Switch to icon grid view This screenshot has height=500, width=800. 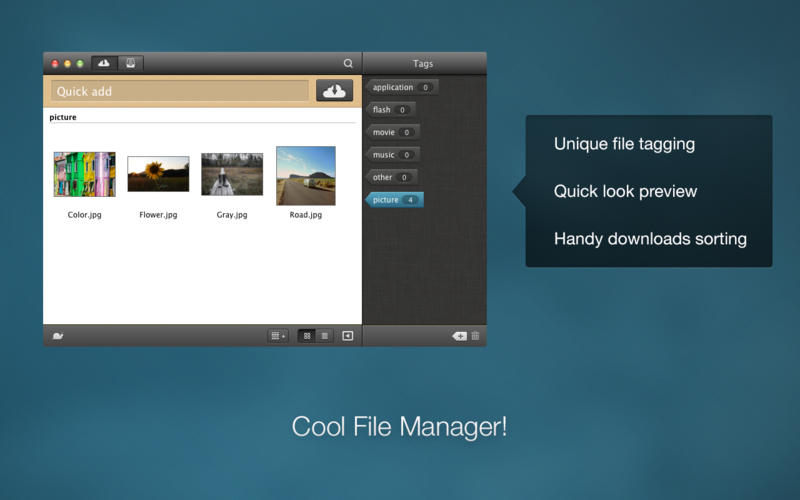click(x=307, y=336)
